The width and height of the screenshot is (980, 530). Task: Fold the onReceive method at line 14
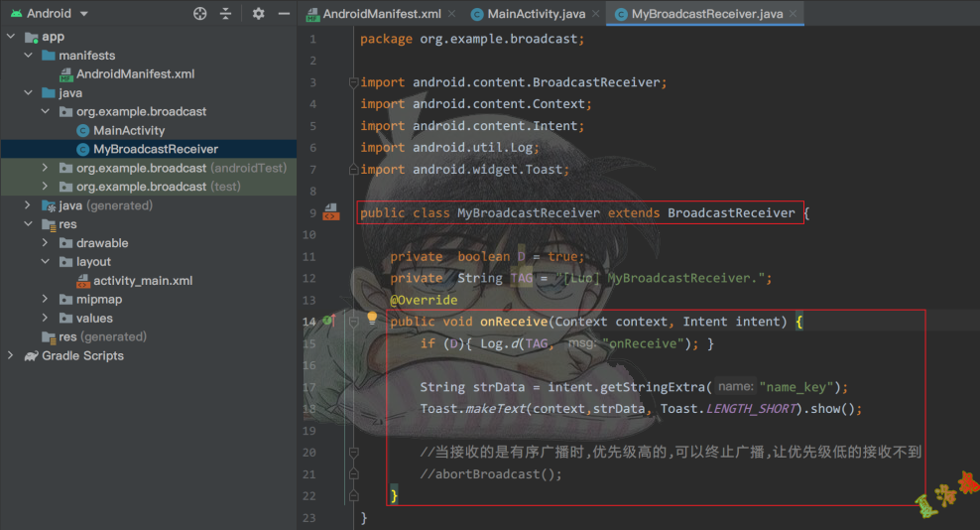tap(353, 322)
